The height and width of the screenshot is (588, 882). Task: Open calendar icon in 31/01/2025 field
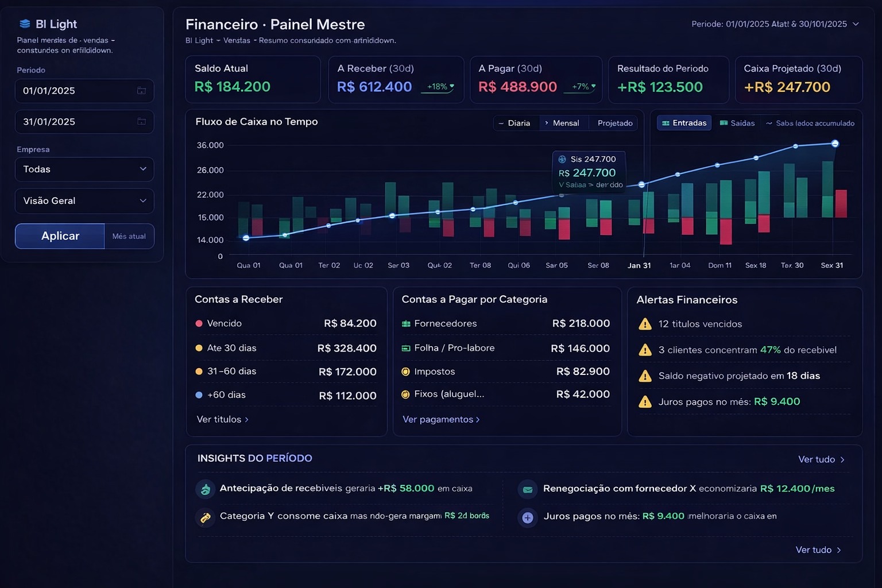(x=141, y=122)
